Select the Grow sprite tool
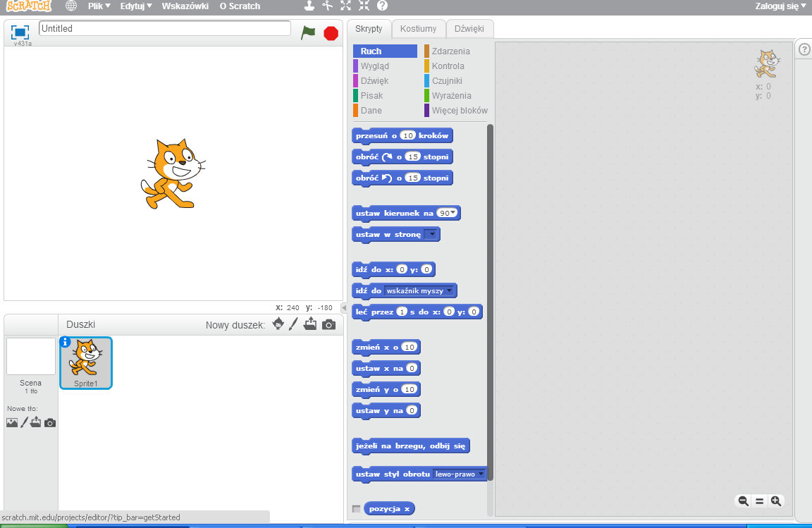 345,6
